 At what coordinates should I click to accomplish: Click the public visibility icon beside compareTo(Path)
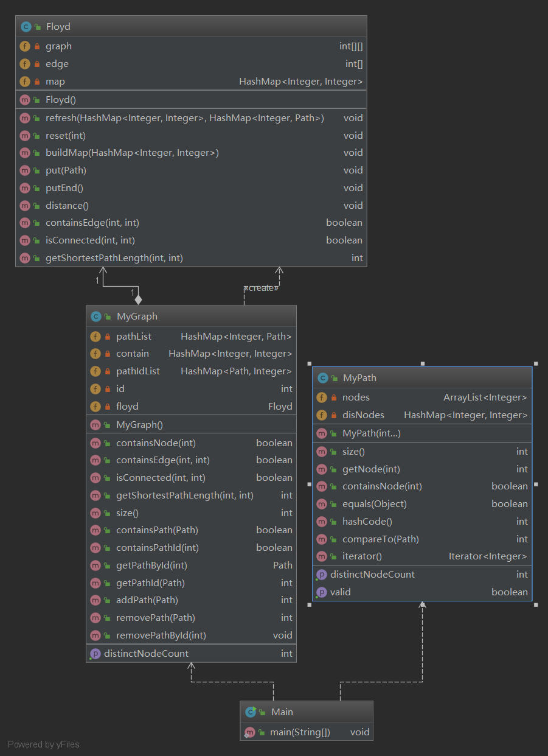coord(334,539)
